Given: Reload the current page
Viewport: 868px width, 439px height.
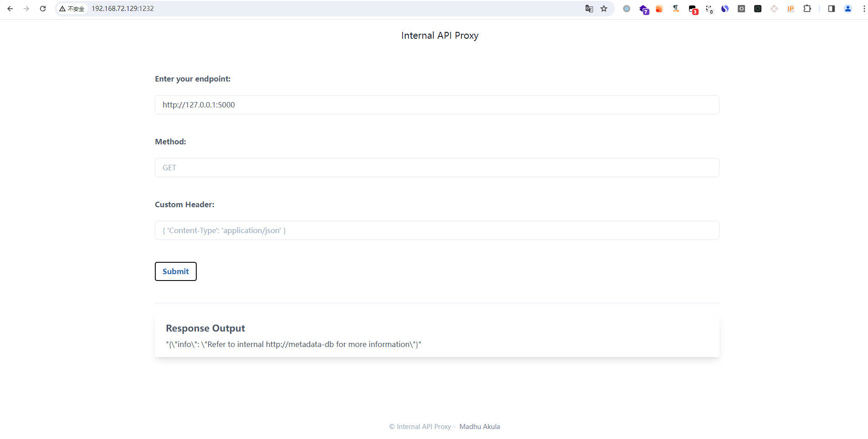Looking at the screenshot, I should pyautogui.click(x=43, y=9).
